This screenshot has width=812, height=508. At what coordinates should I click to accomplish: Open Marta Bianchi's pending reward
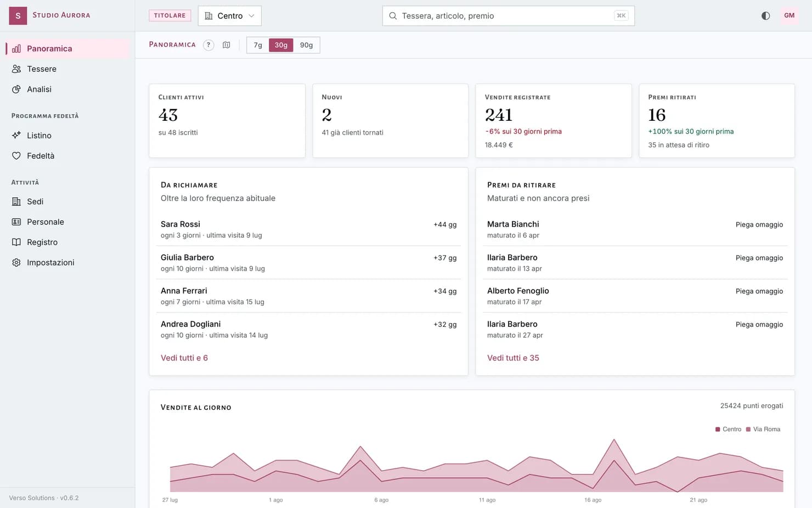tap(635, 229)
